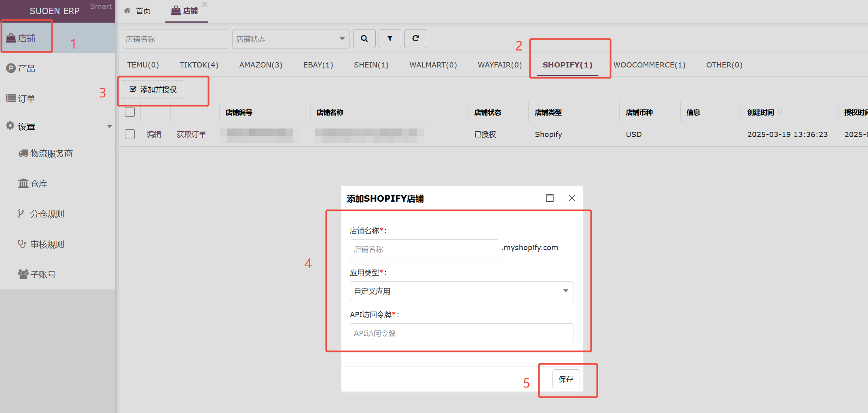Click the 添加并授权 button
868x413 pixels.
click(152, 89)
